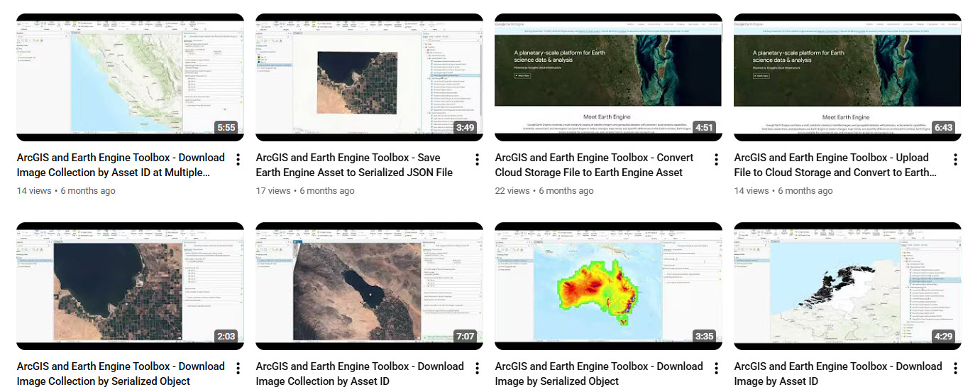Click the 2:03 duration badge
The image size is (980, 392).
click(226, 337)
